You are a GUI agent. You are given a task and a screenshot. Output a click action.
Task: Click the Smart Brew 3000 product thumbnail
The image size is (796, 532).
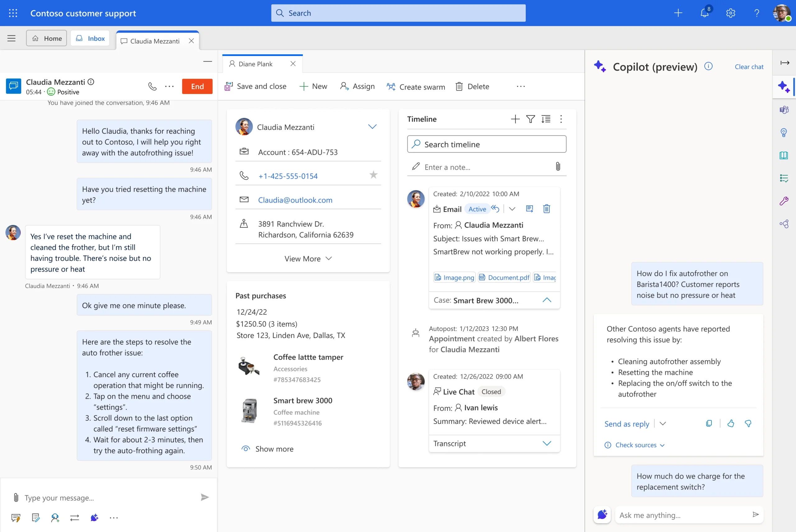[249, 411]
